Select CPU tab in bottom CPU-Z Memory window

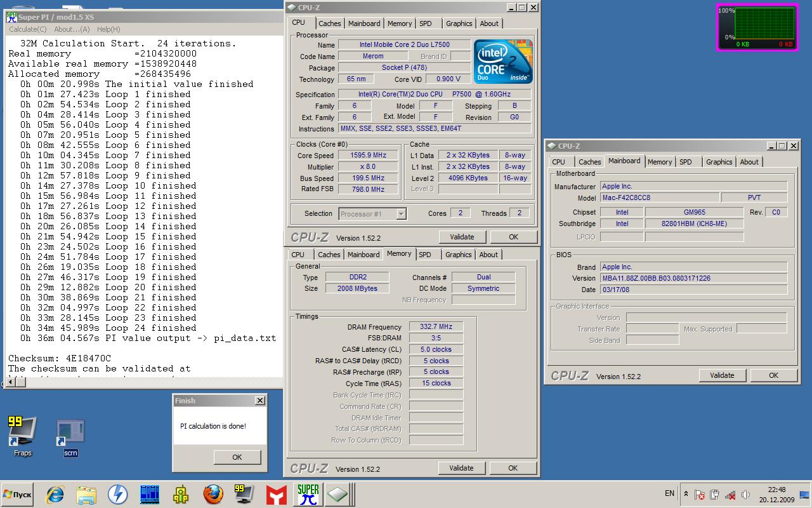pyautogui.click(x=298, y=255)
